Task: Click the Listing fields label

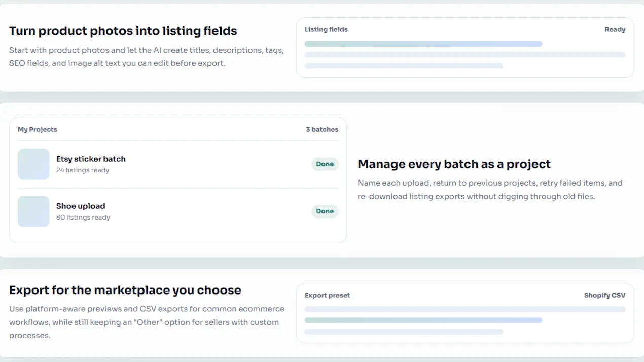Action: pos(326,29)
